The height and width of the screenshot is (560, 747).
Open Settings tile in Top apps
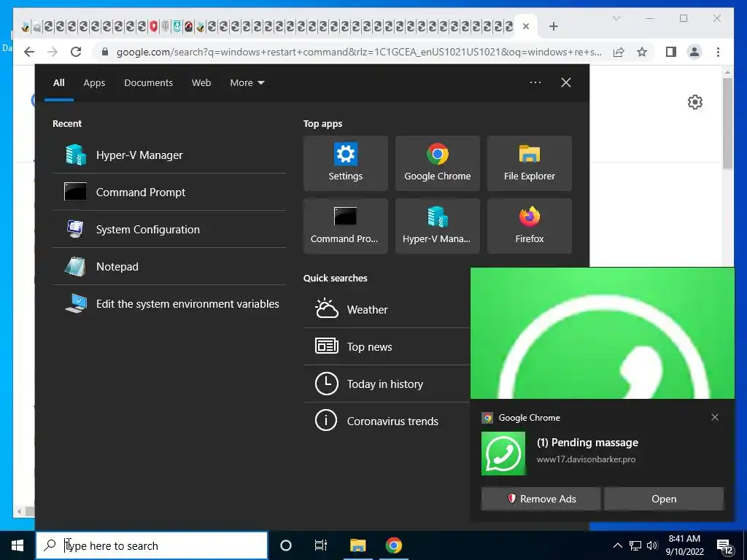pyautogui.click(x=345, y=163)
